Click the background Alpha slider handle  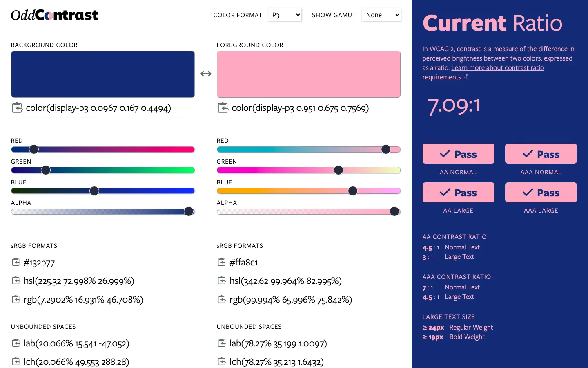coord(189,211)
